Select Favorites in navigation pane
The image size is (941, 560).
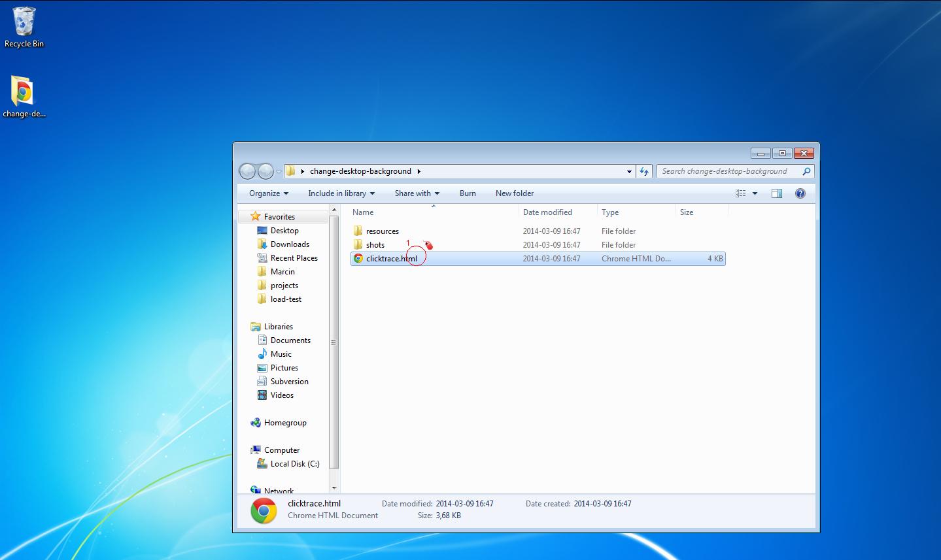[x=279, y=217]
